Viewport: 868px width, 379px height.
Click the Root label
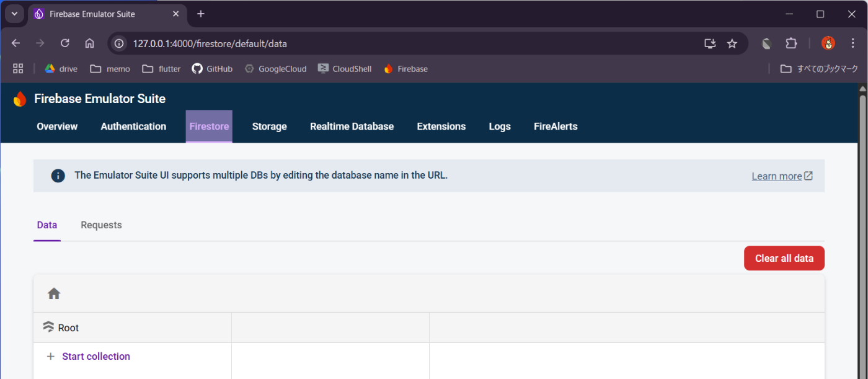(x=68, y=328)
